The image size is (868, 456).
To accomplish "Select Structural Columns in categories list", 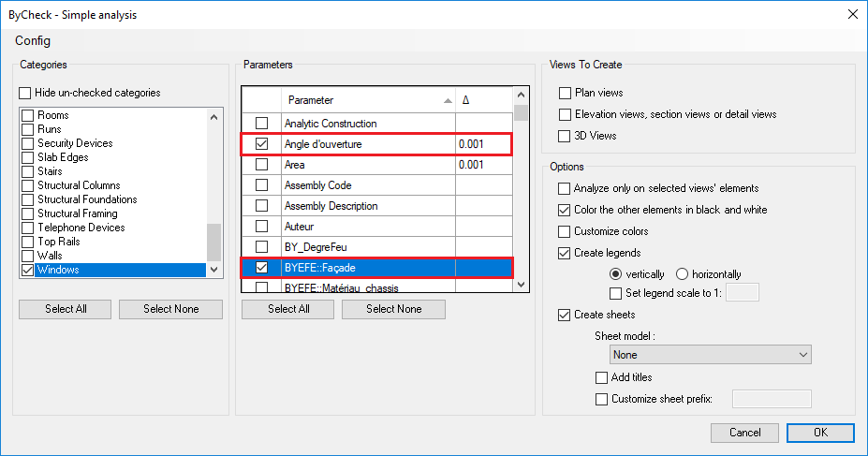I will (81, 185).
